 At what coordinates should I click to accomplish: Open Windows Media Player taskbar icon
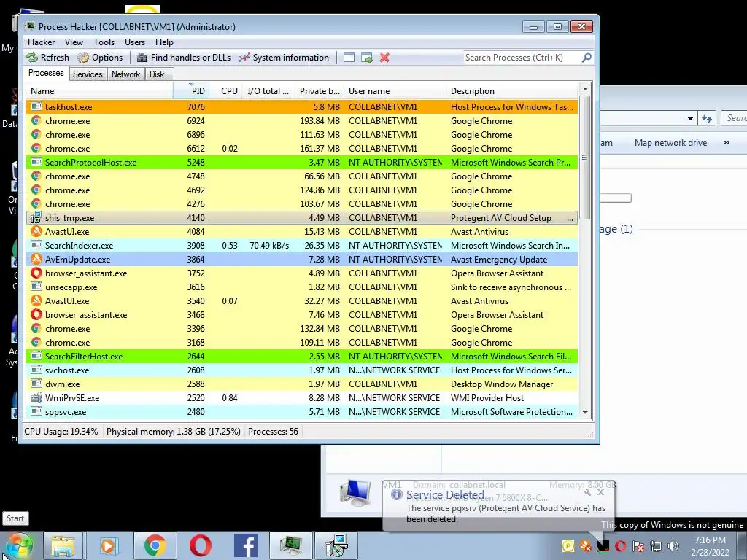coord(108,545)
